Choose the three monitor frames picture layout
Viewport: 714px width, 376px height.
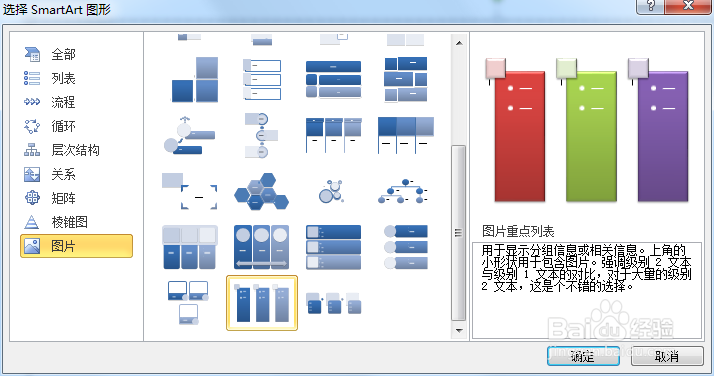click(189, 303)
